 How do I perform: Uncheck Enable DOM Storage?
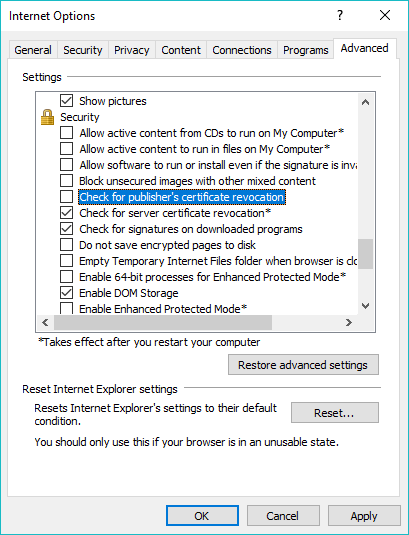coord(67,293)
